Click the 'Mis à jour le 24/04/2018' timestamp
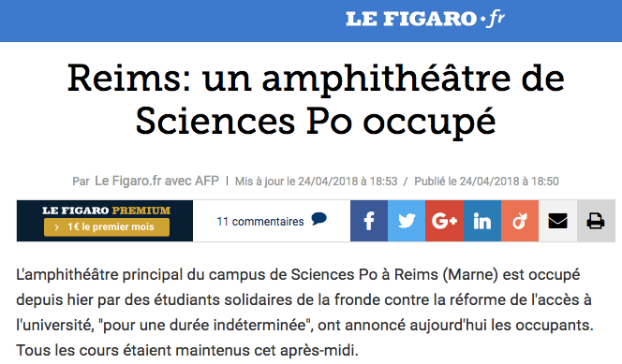Image resolution: width=622 pixels, height=364 pixels. click(317, 182)
